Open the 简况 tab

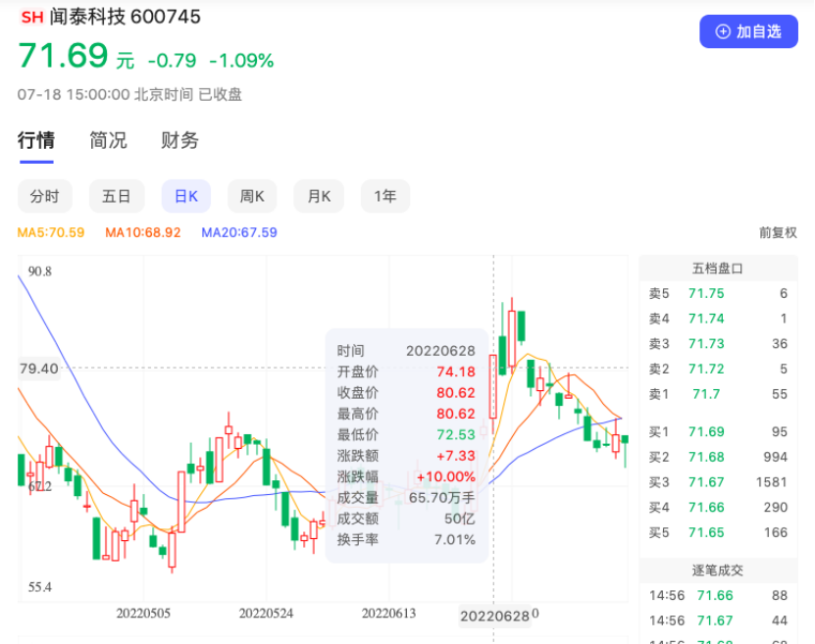(x=108, y=140)
